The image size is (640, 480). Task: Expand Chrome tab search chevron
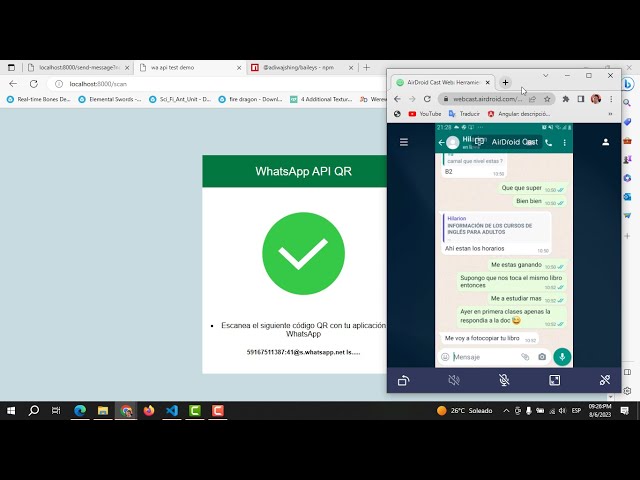[545, 76]
